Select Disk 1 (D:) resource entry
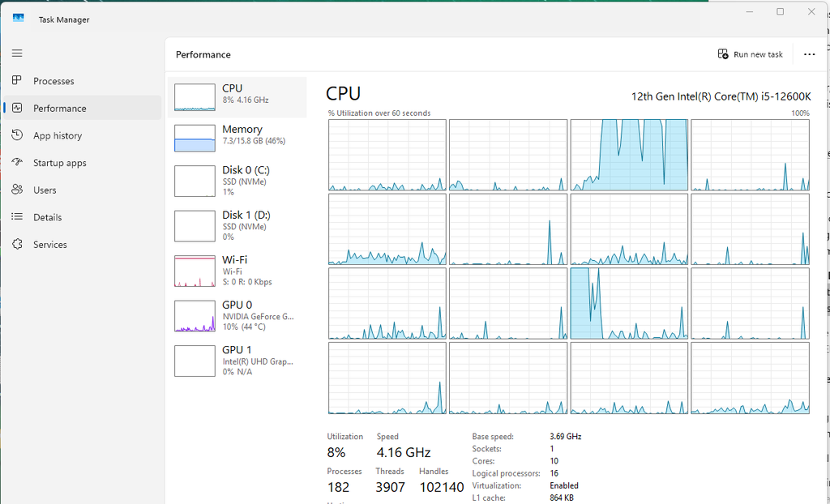Image resolution: width=830 pixels, height=504 pixels. pos(237,225)
